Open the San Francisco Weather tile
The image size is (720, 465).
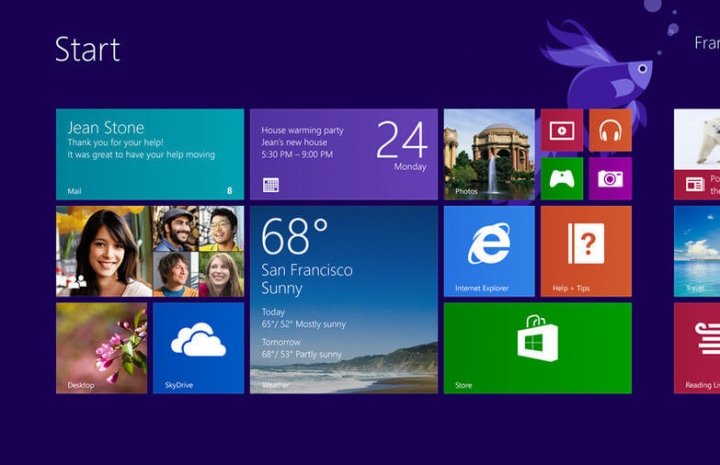click(x=343, y=299)
